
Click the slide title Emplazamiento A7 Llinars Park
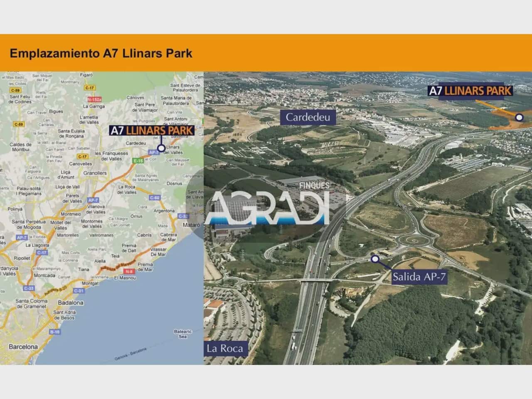101,53
